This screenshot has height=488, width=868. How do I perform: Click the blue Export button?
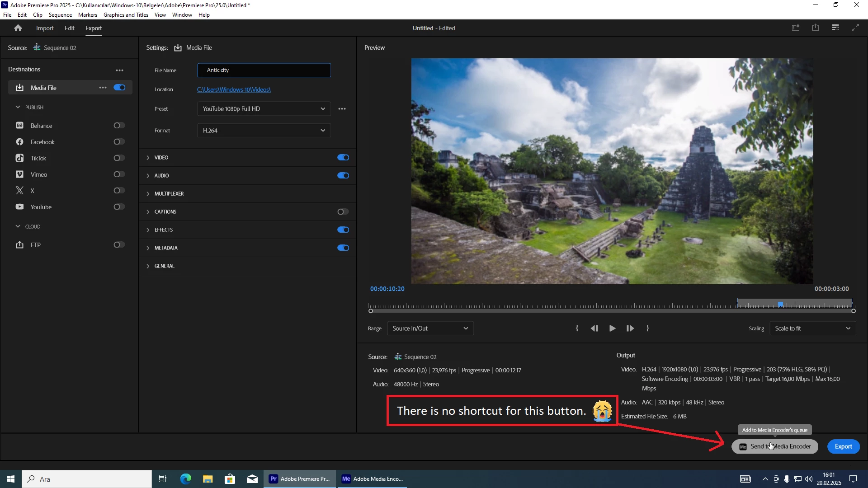(x=843, y=446)
